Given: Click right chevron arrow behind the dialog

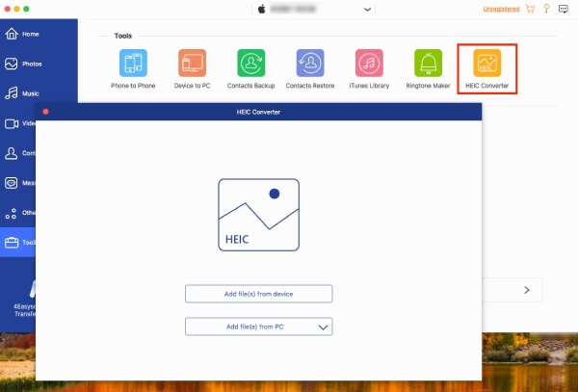Looking at the screenshot, I should tap(527, 290).
